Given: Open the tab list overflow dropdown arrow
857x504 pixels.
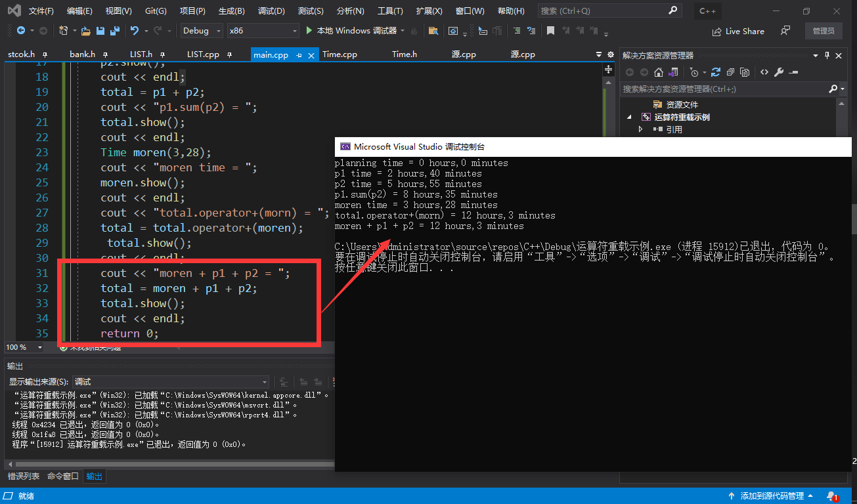Looking at the screenshot, I should [x=599, y=54].
